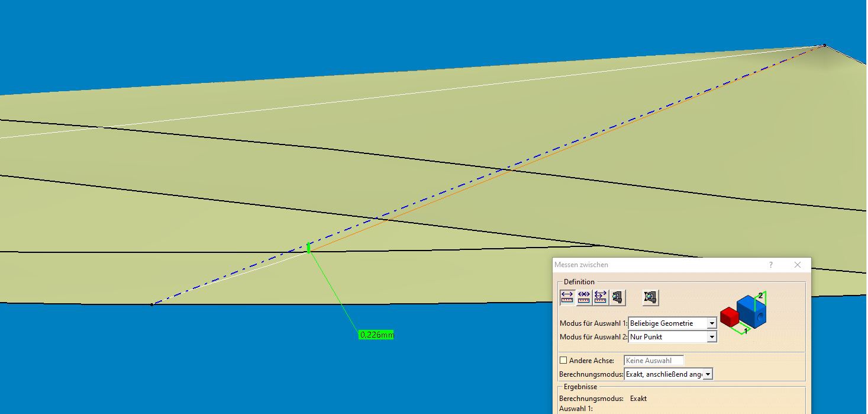Pick the endpoint at dash-dot line's lower end
The height and width of the screenshot is (414, 868).
pos(152,304)
